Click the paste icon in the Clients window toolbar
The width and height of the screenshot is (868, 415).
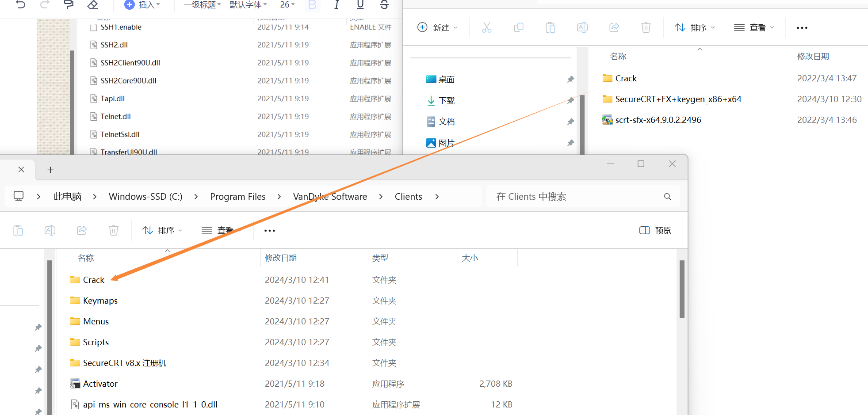click(18, 230)
